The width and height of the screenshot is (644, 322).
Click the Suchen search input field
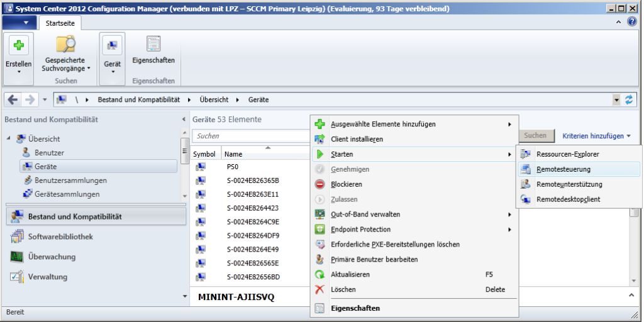pyautogui.click(x=252, y=136)
